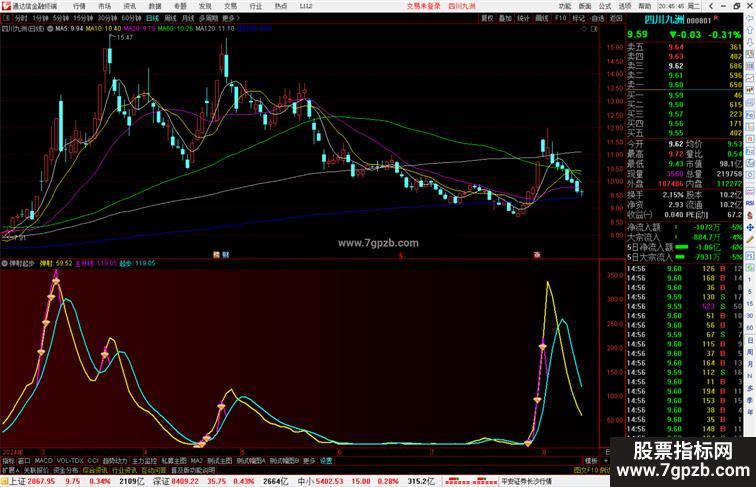Click the 中小 index in the status bar
The image size is (756, 487).
click(306, 481)
